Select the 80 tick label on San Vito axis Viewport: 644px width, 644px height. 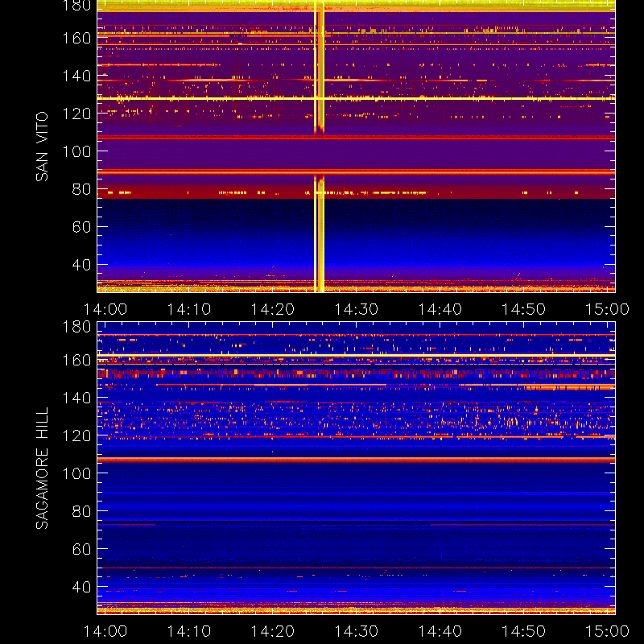coord(81,189)
